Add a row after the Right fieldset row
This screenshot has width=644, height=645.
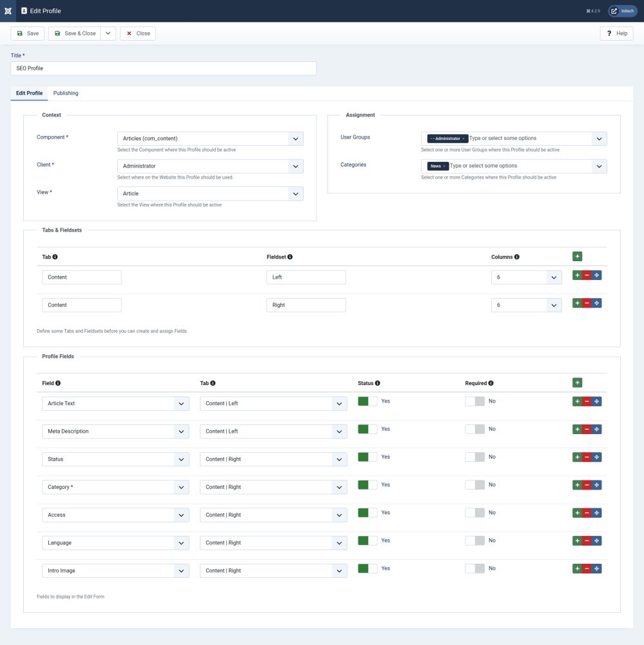point(577,303)
